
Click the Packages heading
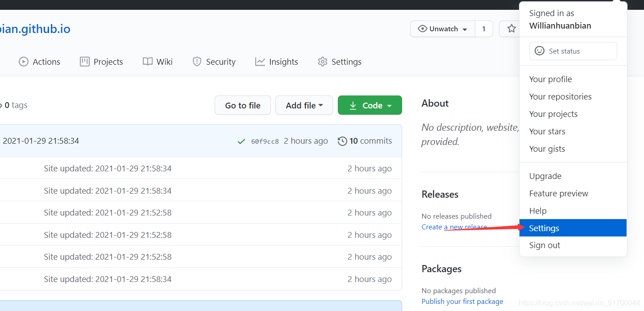(441, 269)
